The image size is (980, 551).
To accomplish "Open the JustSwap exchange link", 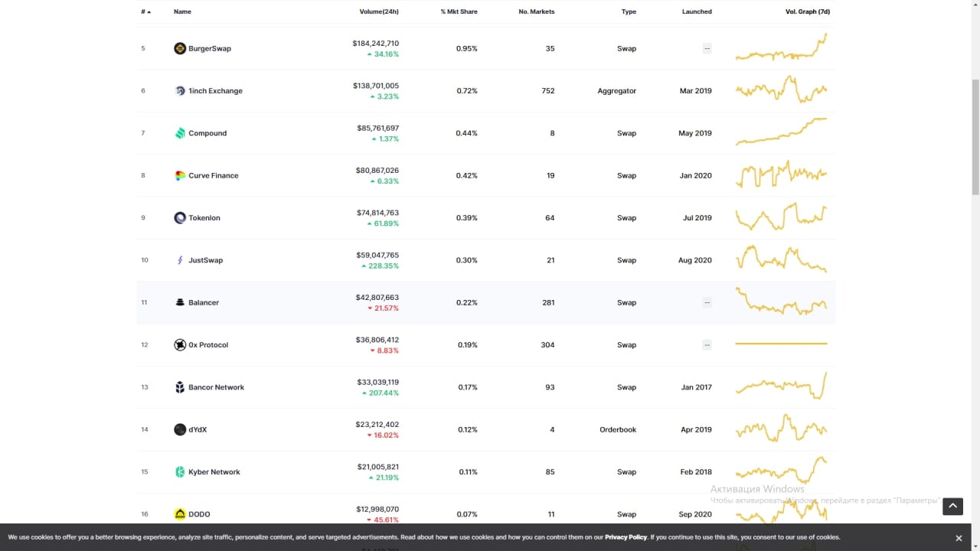I will tap(206, 260).
